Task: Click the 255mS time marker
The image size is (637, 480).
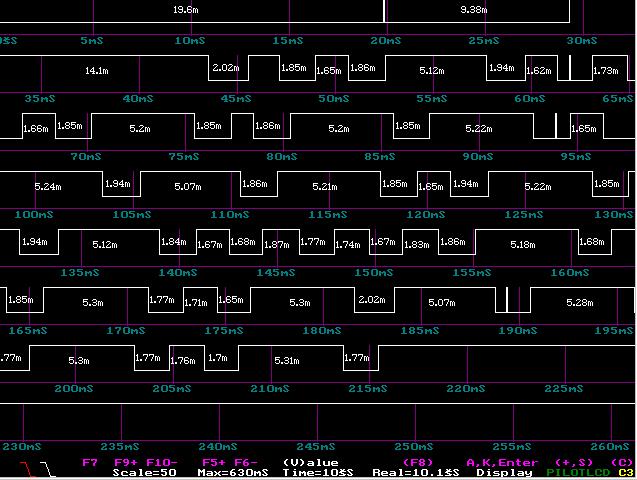Action: point(512,447)
